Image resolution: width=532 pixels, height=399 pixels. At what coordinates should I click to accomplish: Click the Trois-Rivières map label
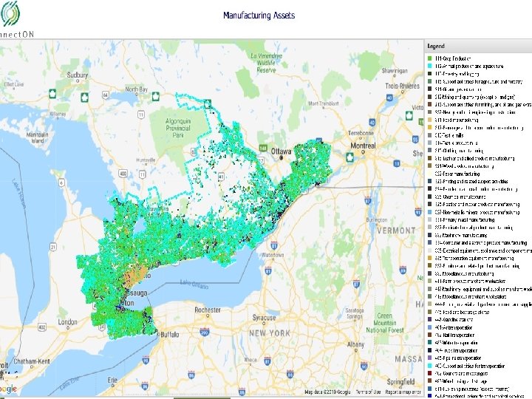click(x=403, y=86)
